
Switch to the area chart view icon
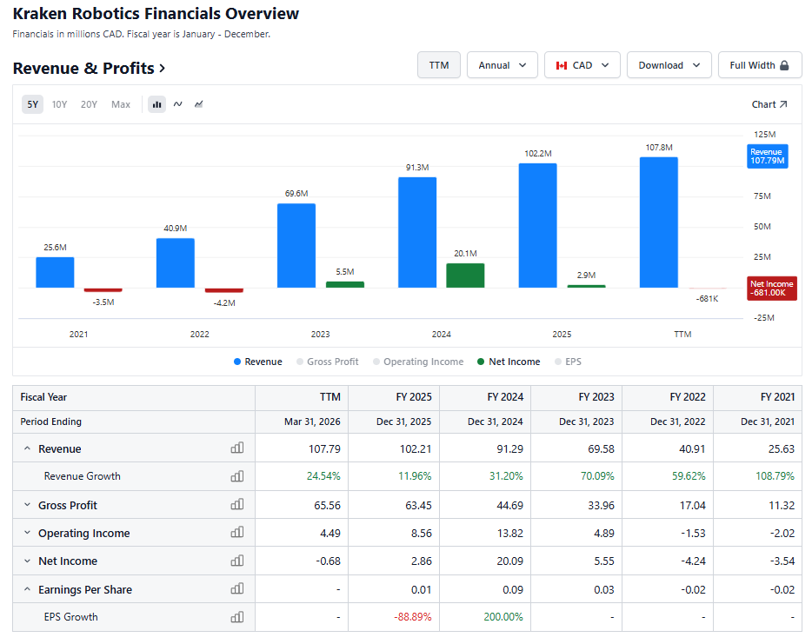point(198,104)
